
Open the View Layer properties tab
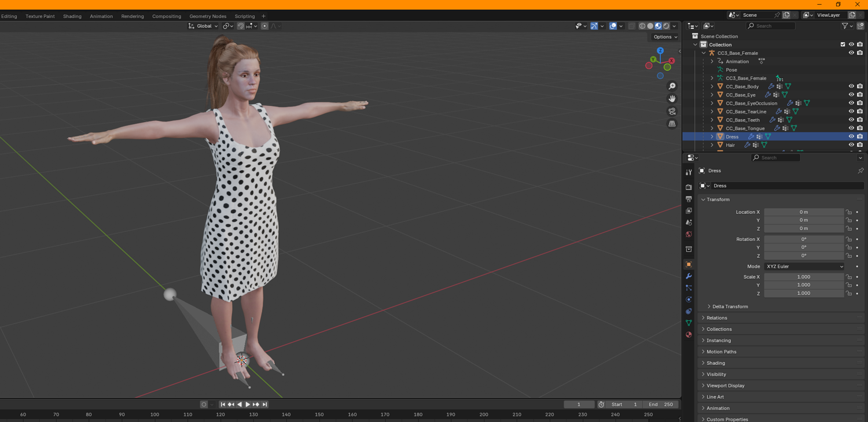coord(689,211)
